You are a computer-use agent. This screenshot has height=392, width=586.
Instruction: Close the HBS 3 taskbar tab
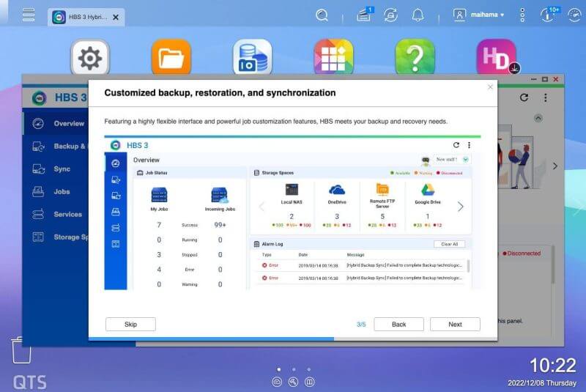tap(116, 17)
